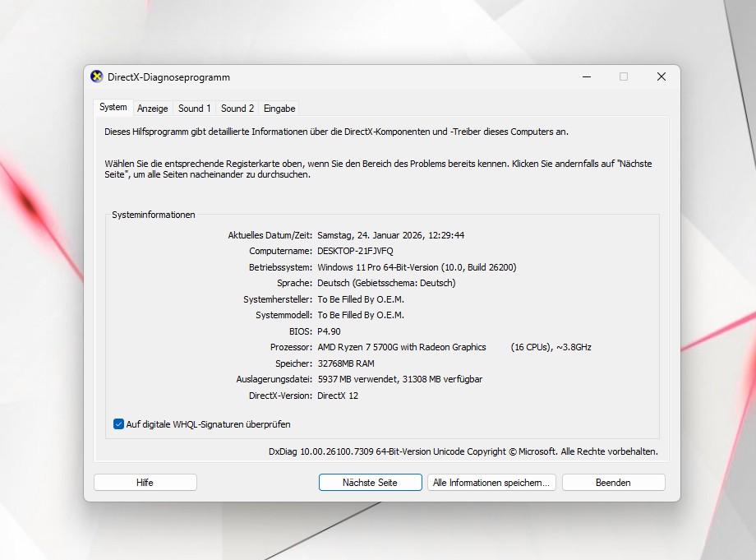This screenshot has width=756, height=560.
Task: Click the Computername label
Action: [x=280, y=251]
